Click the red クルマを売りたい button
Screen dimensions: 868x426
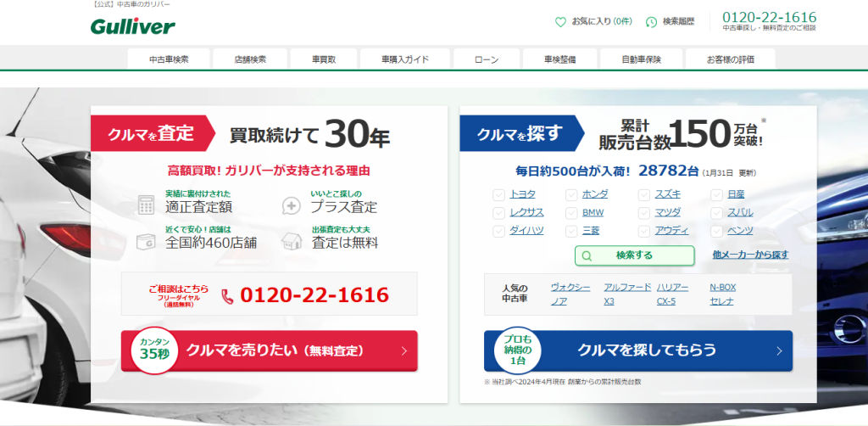coord(269,350)
